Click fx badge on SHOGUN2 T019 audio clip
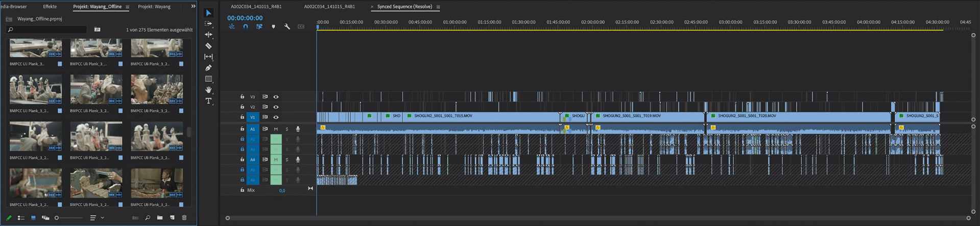 597,127
